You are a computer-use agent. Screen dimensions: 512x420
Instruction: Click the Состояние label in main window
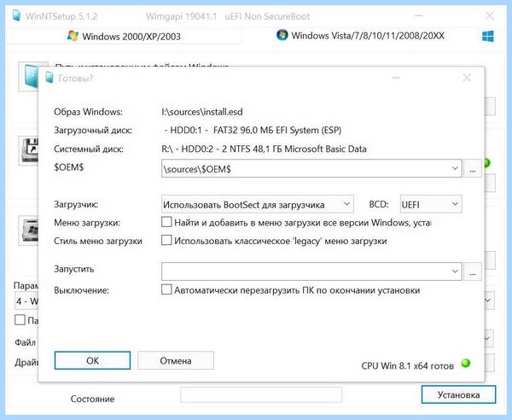point(92,399)
